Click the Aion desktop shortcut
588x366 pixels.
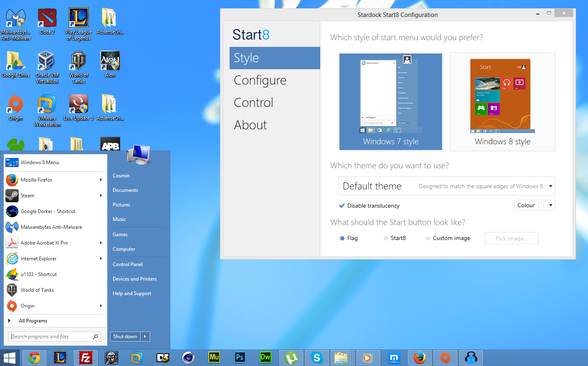tap(110, 64)
